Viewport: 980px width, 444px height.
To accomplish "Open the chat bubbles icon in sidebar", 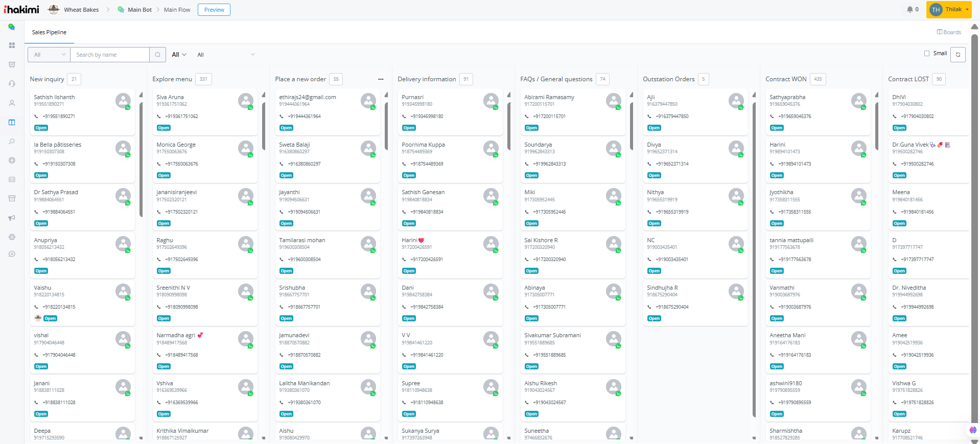I will coord(11,27).
